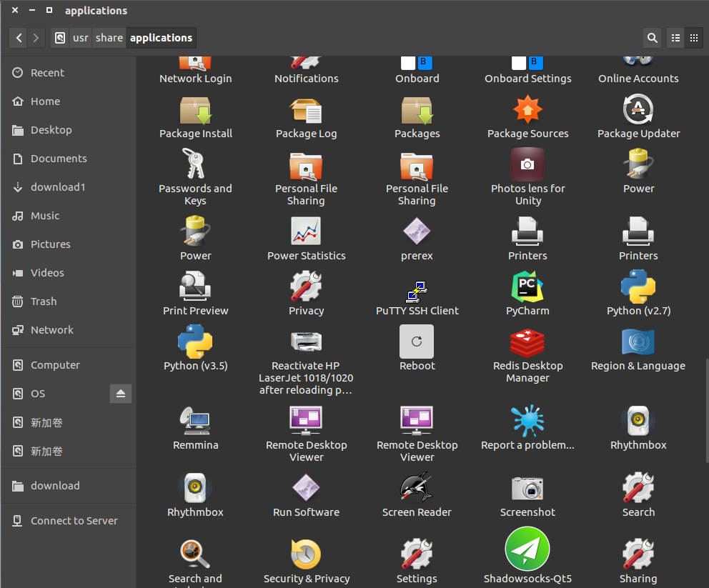Select the Notifications label
The image size is (709, 588).
(306, 79)
